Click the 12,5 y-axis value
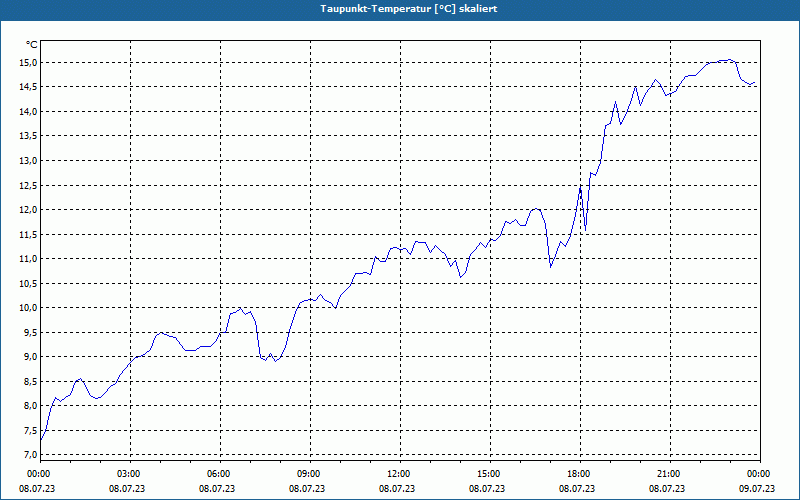This screenshot has width=800, height=500. point(29,185)
